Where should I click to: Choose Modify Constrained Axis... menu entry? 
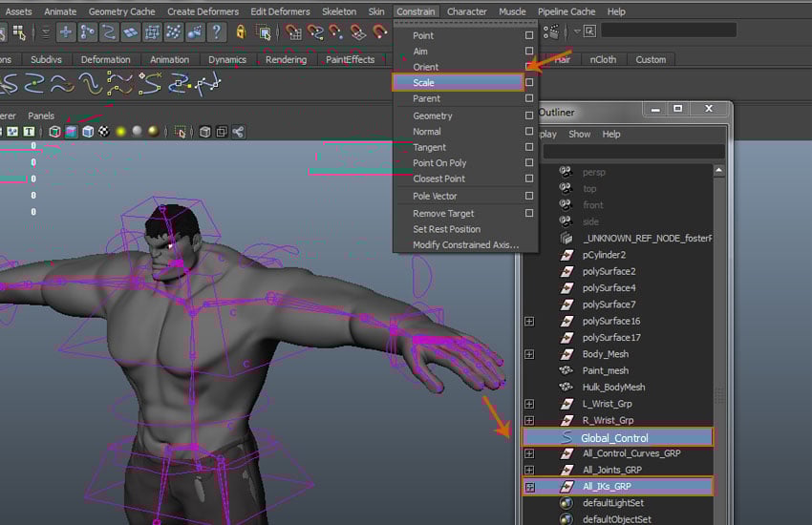pyautogui.click(x=465, y=244)
